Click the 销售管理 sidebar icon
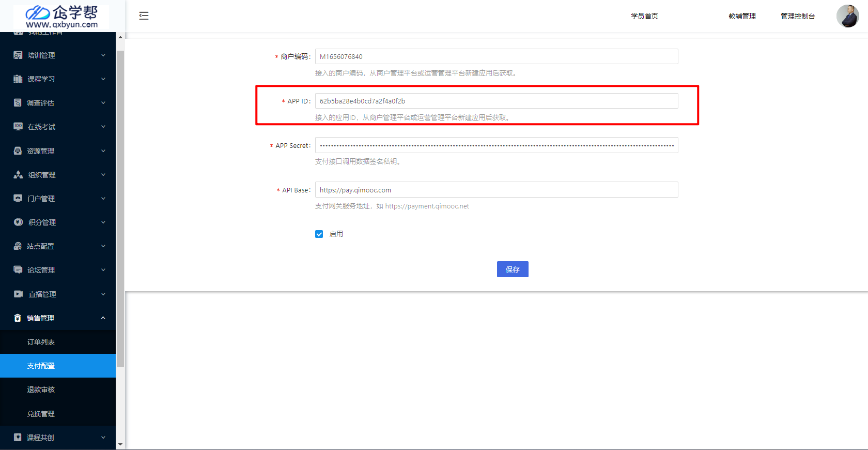 point(18,318)
